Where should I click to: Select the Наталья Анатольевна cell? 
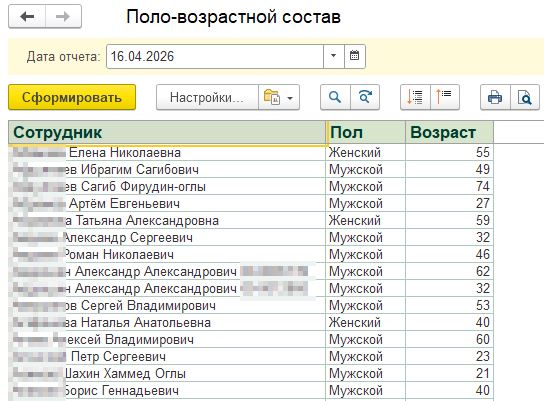coord(167,322)
